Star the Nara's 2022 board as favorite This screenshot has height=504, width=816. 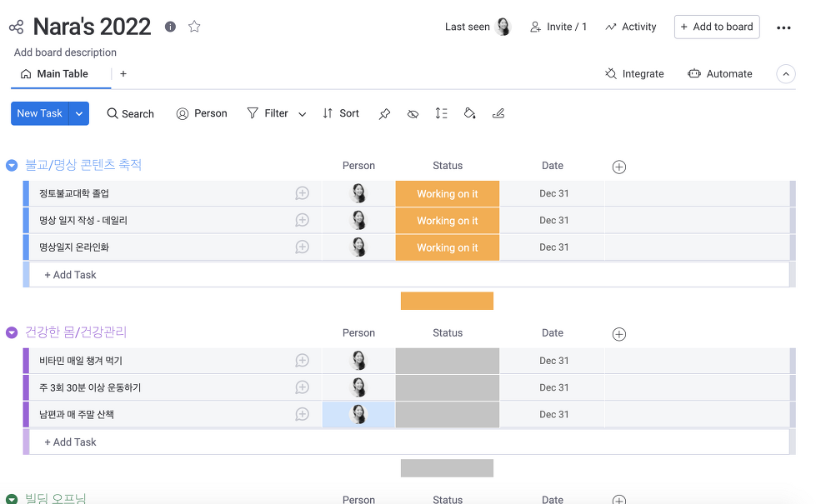(x=194, y=27)
